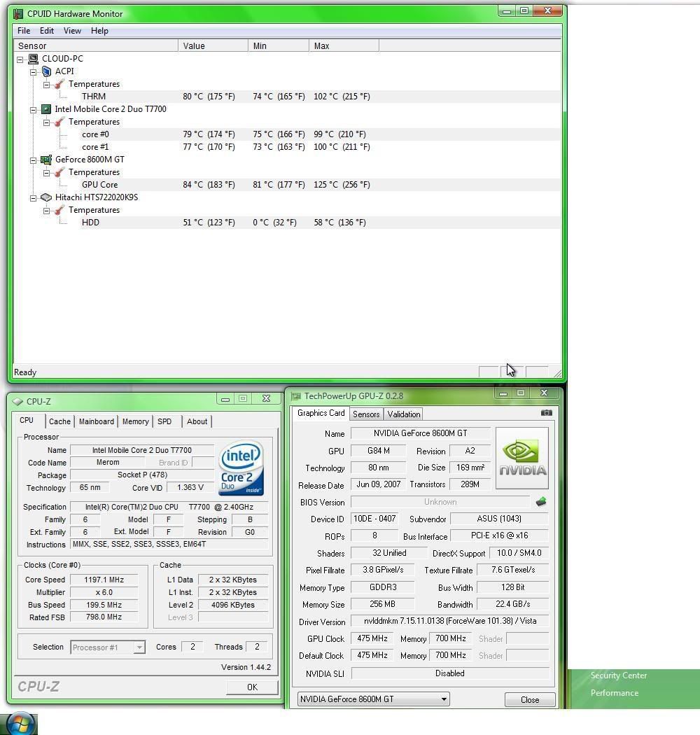Switch to the SPD tab in CPU-Z
The width and height of the screenshot is (700, 735).
164,421
